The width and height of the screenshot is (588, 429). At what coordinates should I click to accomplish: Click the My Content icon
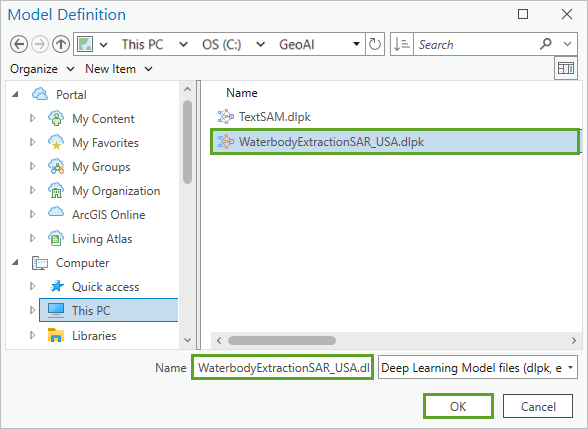tap(56, 118)
